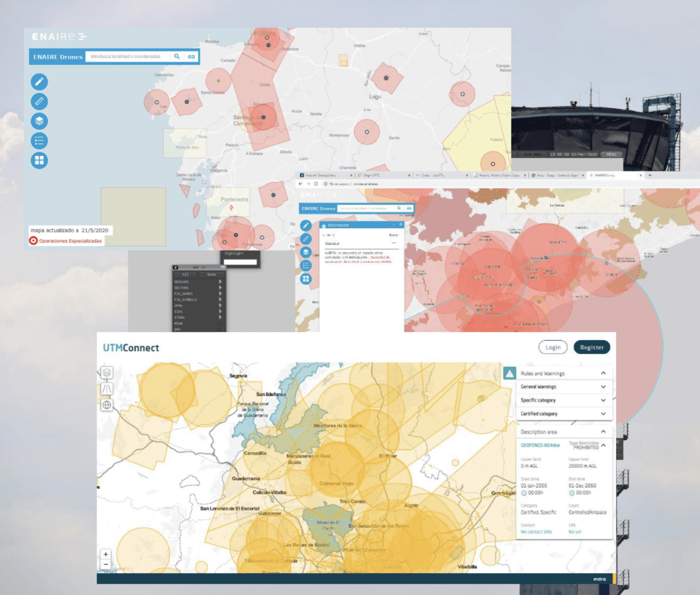Viewport: 700px width, 595px height.
Task: Collapse the GEOFENCE entry details
Action: tap(603, 445)
